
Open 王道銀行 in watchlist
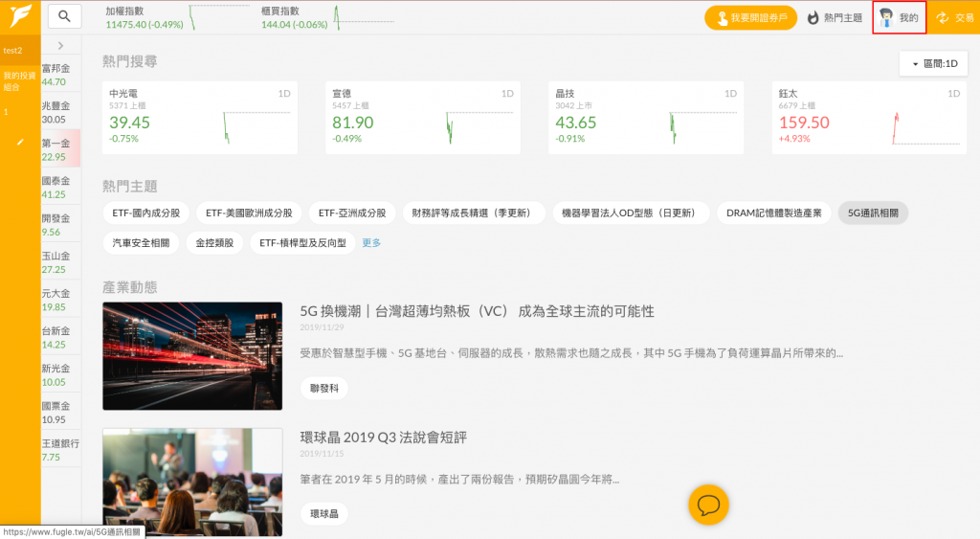click(60, 450)
